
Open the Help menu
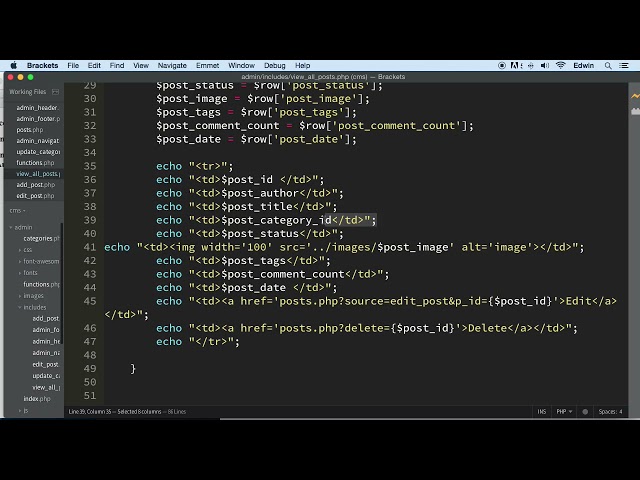coord(302,65)
